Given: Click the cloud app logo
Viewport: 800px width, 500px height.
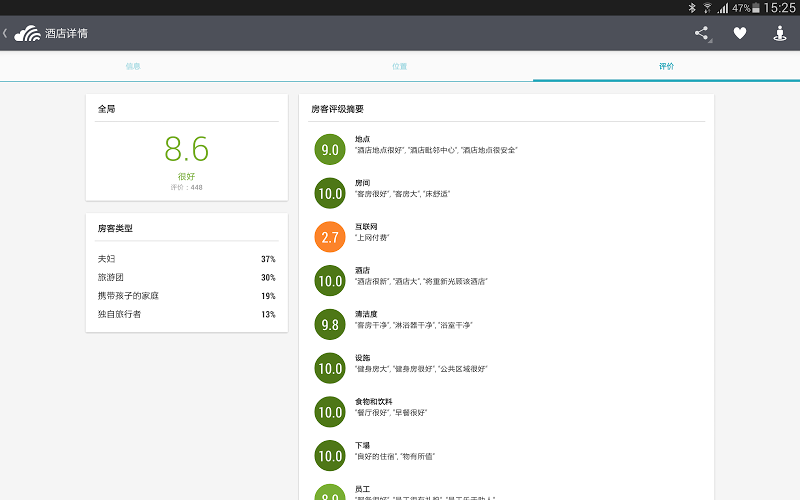Looking at the screenshot, I should click(x=27, y=33).
